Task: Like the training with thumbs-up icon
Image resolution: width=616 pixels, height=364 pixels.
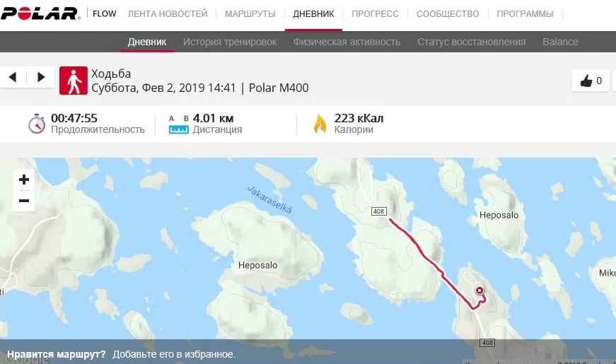Action: pos(591,81)
